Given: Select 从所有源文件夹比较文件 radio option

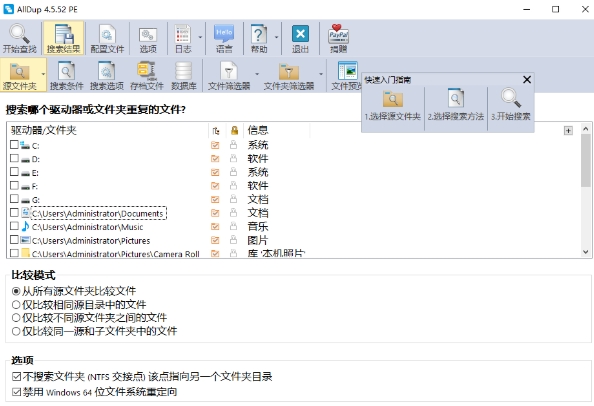Looking at the screenshot, I should pos(16,291).
